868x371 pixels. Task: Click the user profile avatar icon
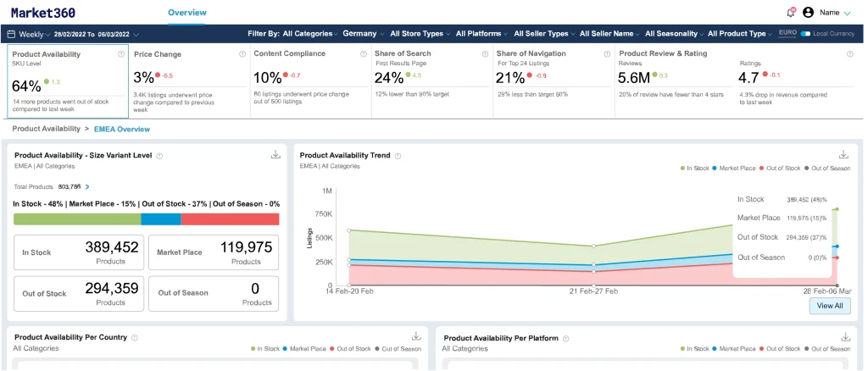[x=808, y=12]
